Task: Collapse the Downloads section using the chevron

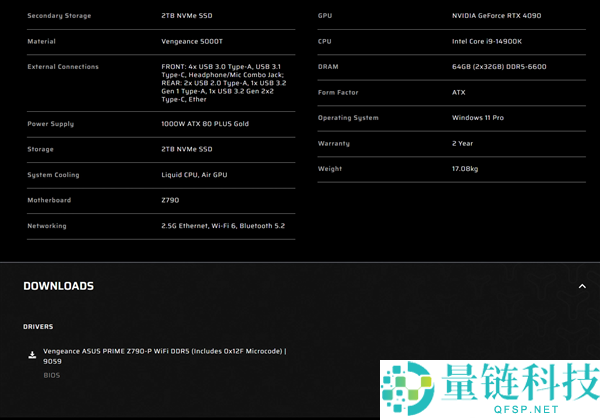Action: pos(582,286)
